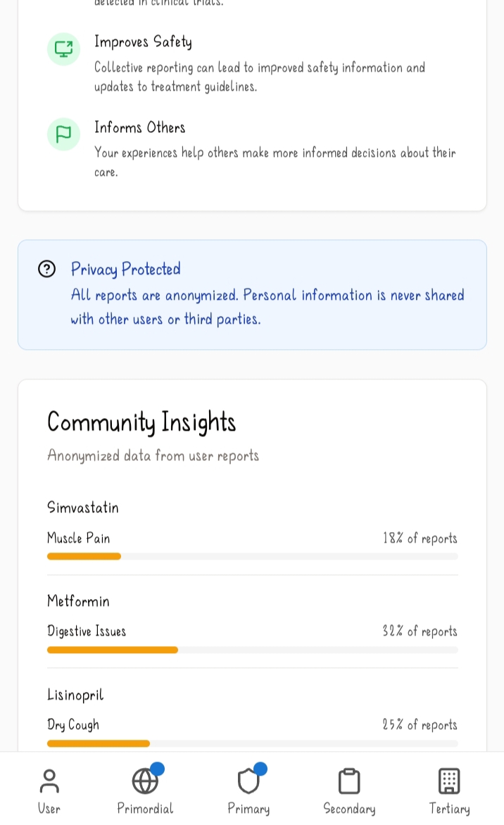
Task: Select the Privacy Protected heading
Action: 125,269
